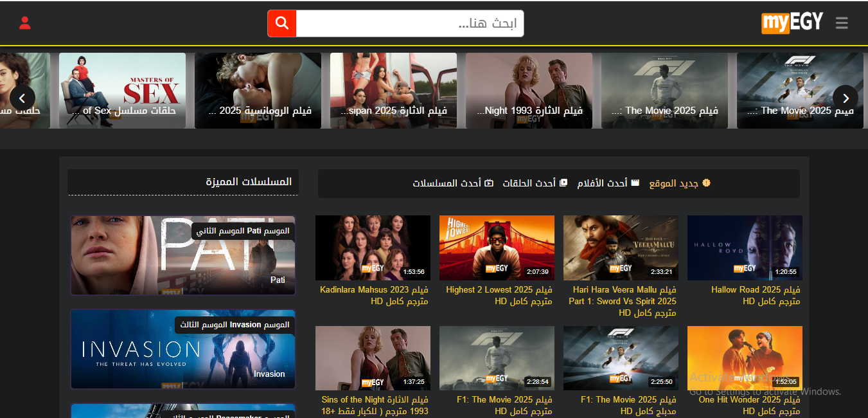This screenshot has width=868, height=418.
Task: Open فيلم الرومانسية 2025 carousel card
Action: click(258, 91)
